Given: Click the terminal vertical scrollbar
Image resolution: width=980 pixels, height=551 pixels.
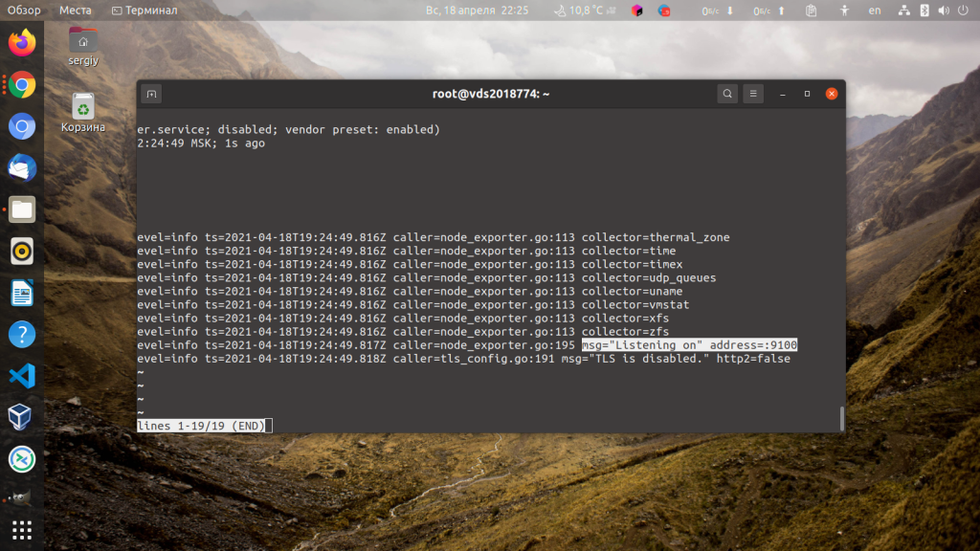Looking at the screenshot, I should (x=842, y=419).
